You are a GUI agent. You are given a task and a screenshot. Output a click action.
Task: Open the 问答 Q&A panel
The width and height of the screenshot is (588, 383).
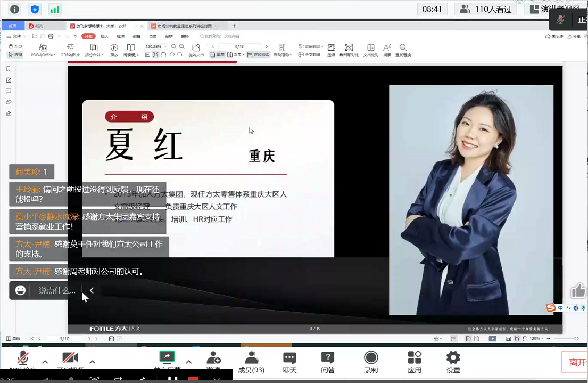click(x=328, y=361)
